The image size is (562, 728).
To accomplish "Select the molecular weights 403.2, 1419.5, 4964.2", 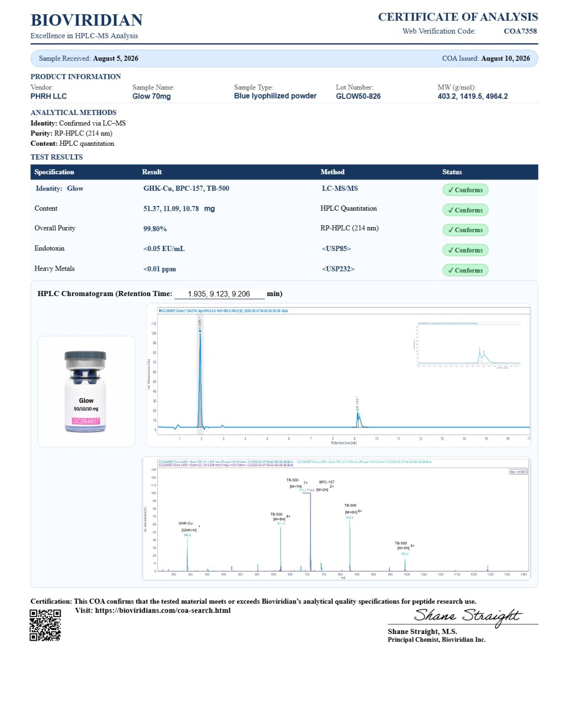I will click(473, 96).
